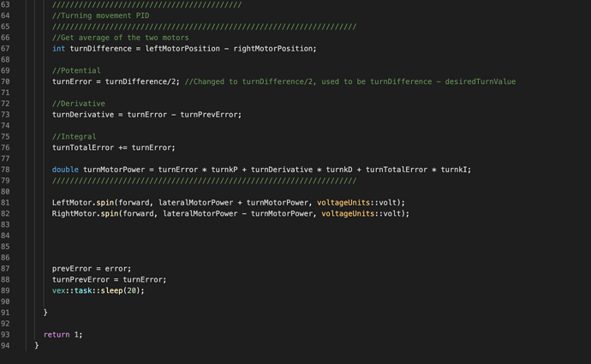This screenshot has height=364, width=591.
Task: Click the comment mentioning desiredTurnValue
Action: point(350,81)
